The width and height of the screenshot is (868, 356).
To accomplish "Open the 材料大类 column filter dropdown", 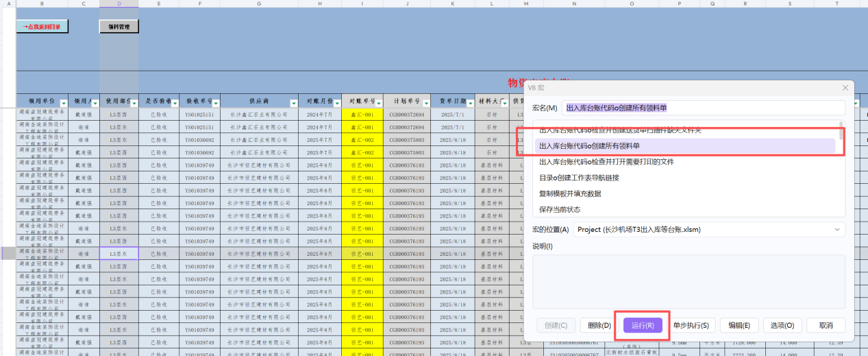I will 504,103.
